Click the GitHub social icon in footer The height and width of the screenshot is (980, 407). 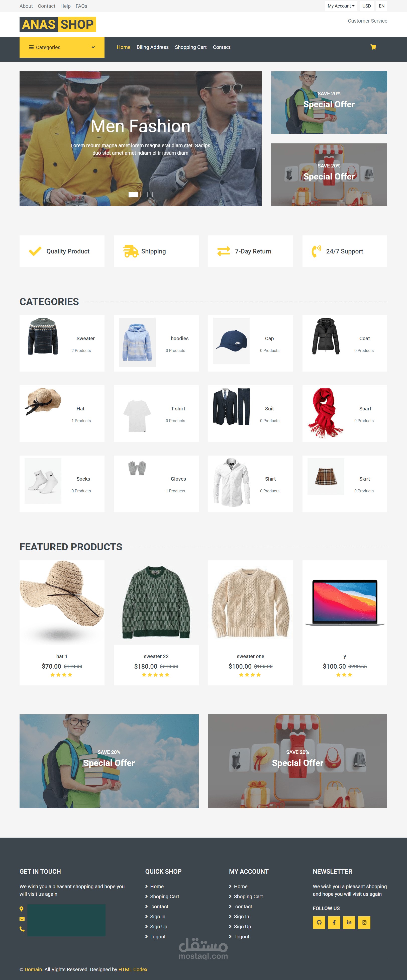tap(319, 922)
